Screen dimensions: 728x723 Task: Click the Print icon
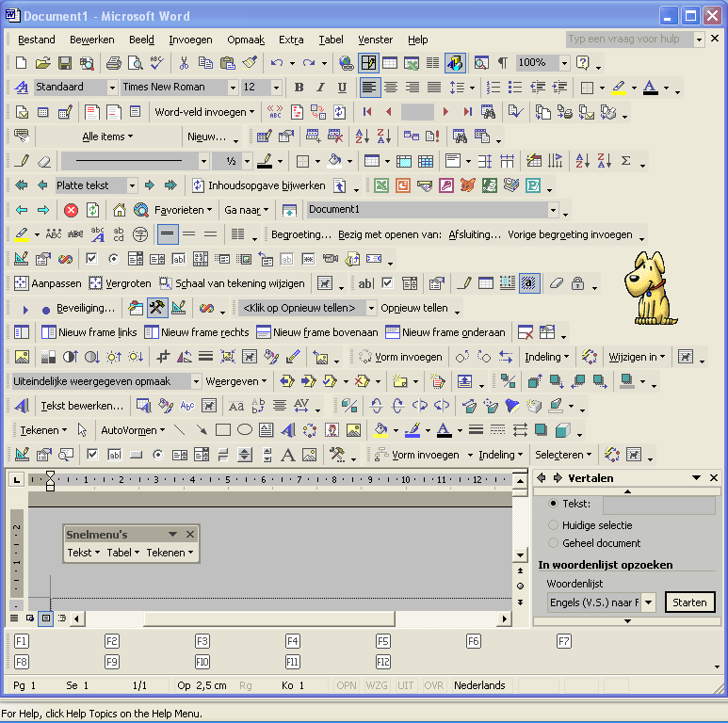pos(113,63)
